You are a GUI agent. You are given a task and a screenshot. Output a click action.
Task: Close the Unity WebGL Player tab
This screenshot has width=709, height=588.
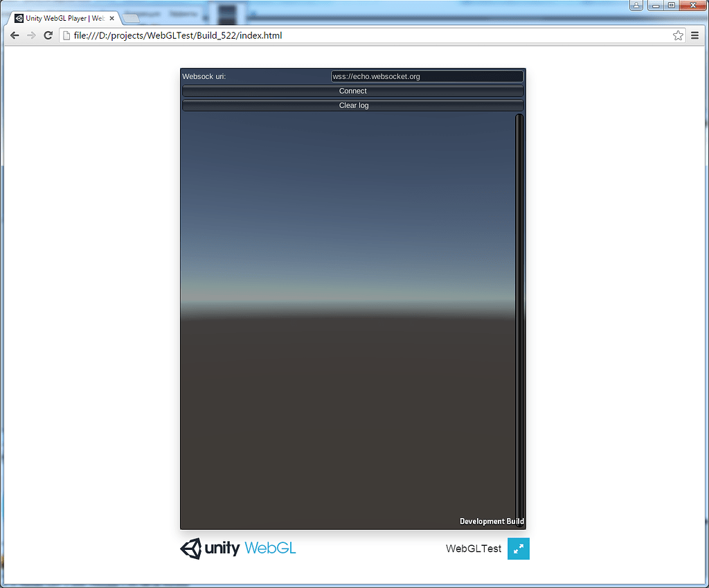111,18
